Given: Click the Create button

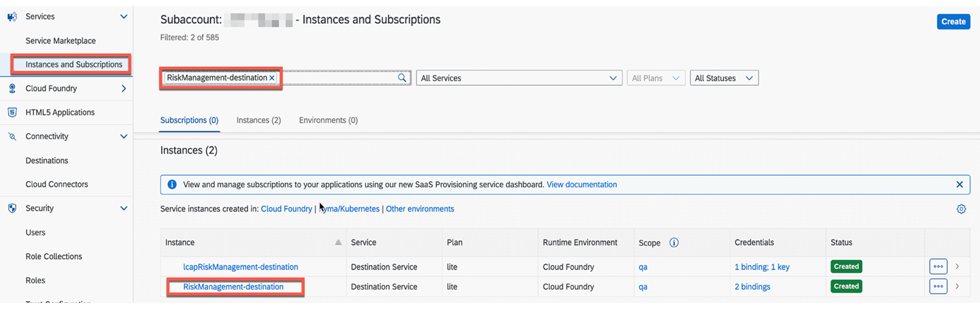Looking at the screenshot, I should pyautogui.click(x=953, y=21).
